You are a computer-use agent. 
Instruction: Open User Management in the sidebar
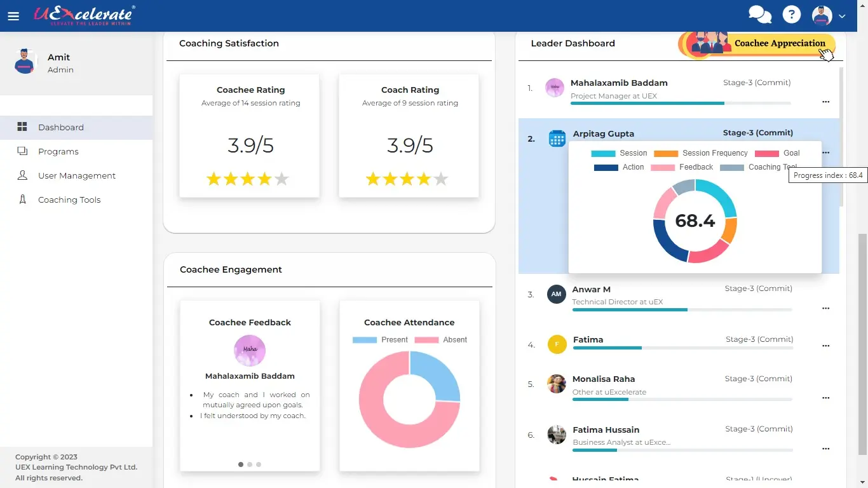coord(76,175)
